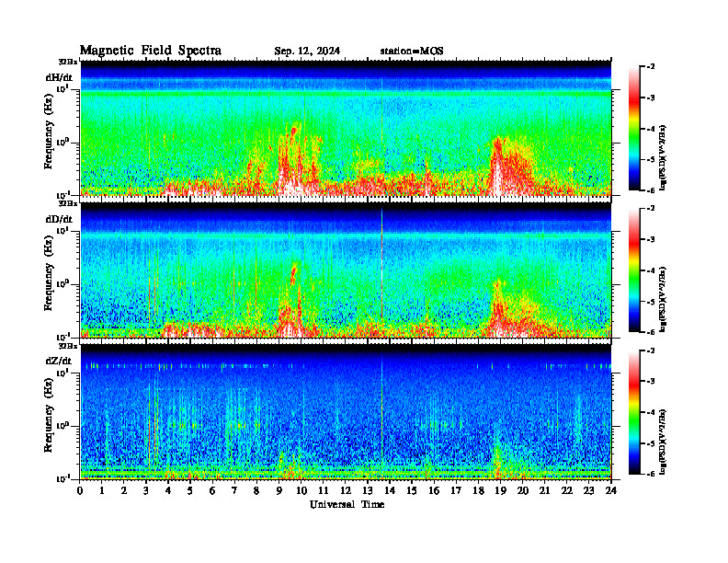Click hour tick label 10 on time axis
728x563 pixels.
tap(301, 491)
